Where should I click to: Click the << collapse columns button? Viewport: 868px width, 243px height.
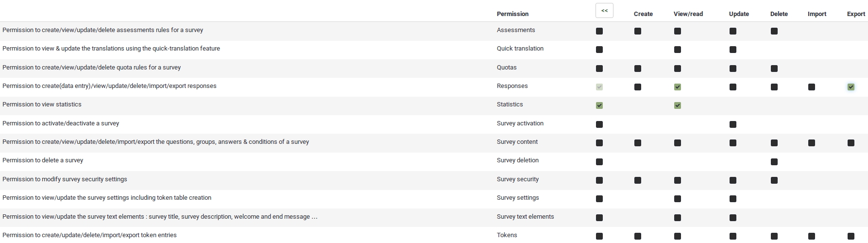coord(604,11)
